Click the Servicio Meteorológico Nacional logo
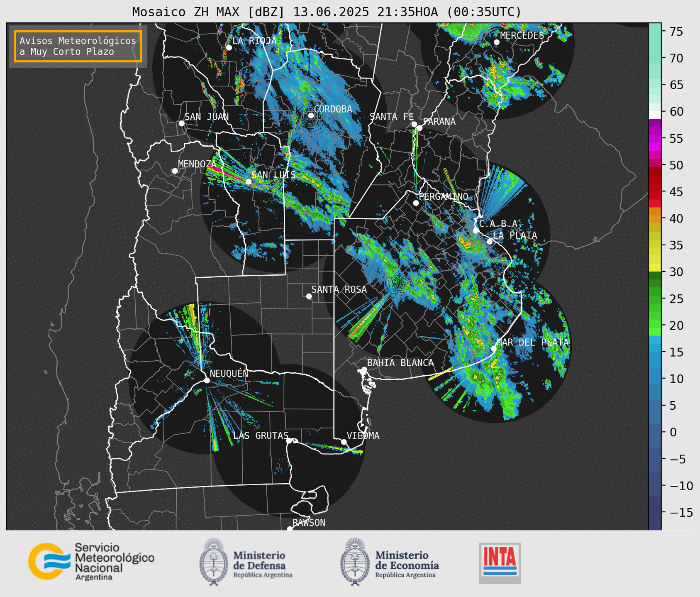The image size is (700, 597). tap(91, 561)
